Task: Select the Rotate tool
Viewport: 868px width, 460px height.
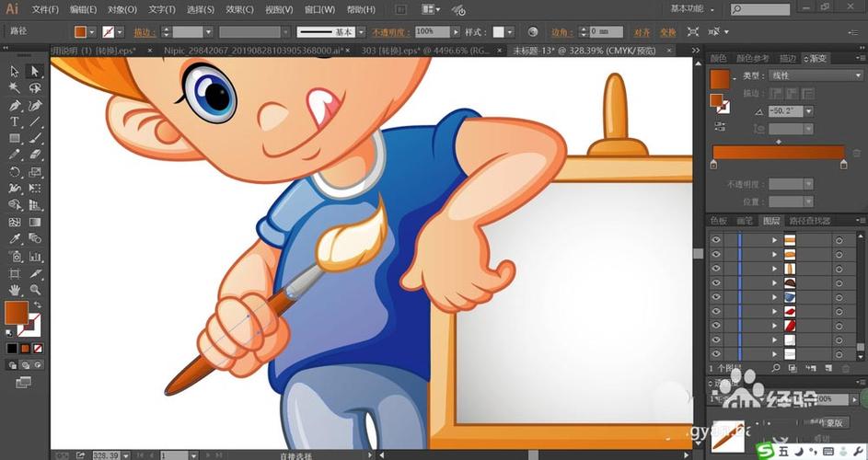Action: (15, 172)
